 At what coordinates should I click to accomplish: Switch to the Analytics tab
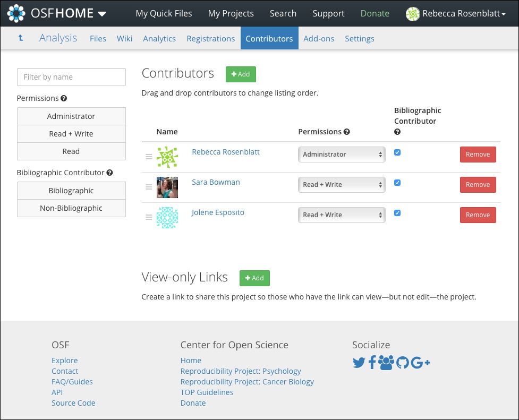[x=159, y=39]
